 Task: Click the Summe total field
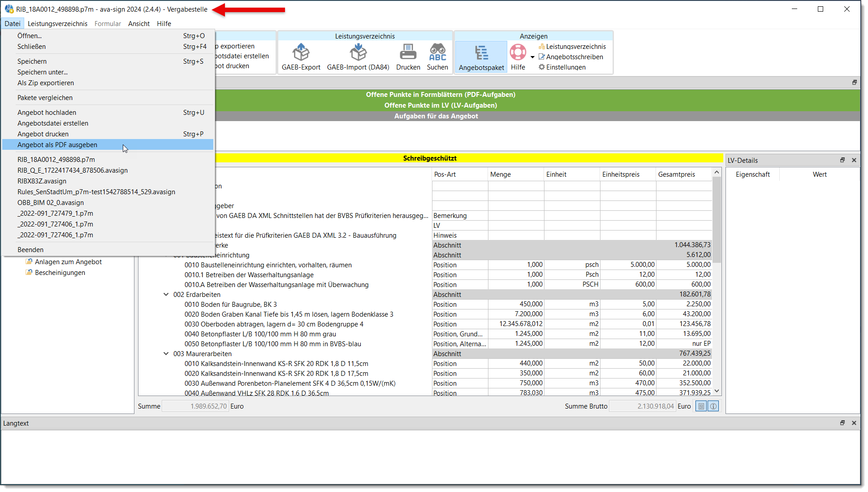click(x=195, y=406)
